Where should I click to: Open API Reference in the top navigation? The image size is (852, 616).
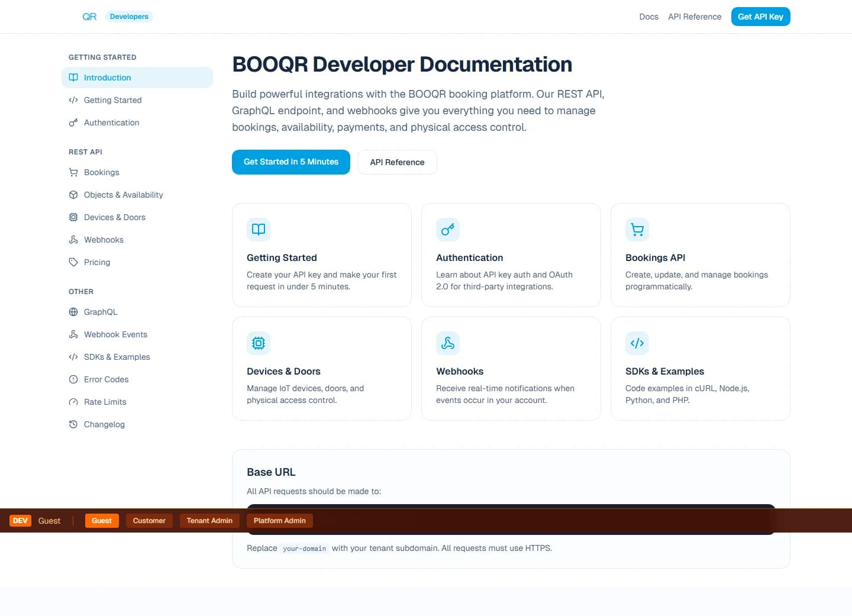(x=695, y=17)
